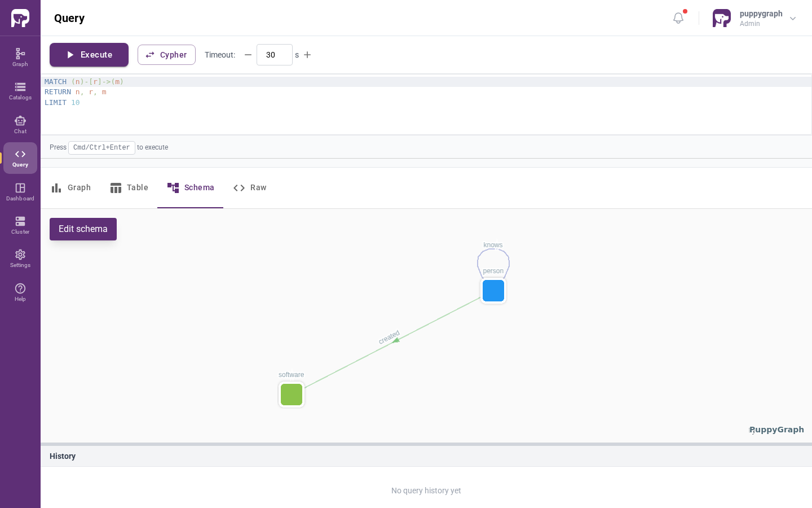Open the Chat sidebar section
Image resolution: width=812 pixels, height=508 pixels.
click(20, 124)
